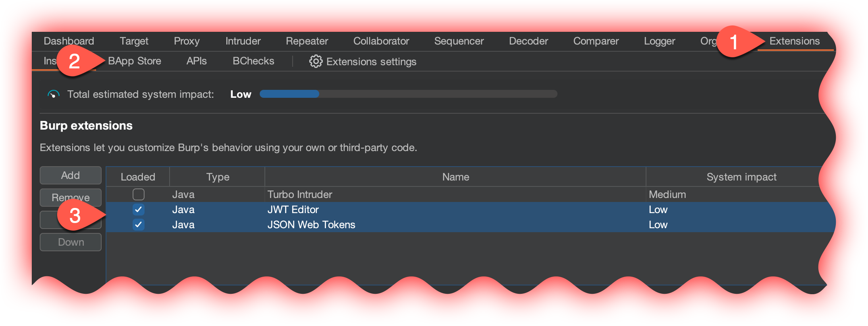Select the Decoder tab
This screenshot has height=326, width=868.
point(529,41)
